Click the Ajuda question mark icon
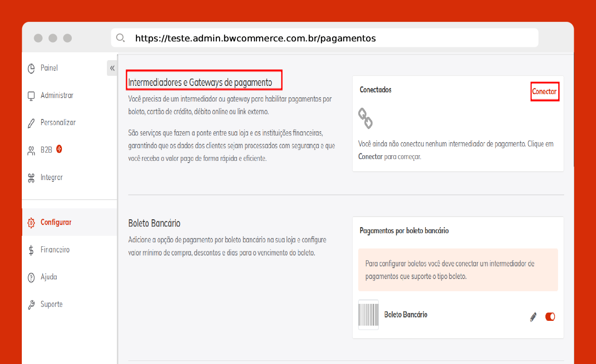The image size is (596, 364). coord(31,277)
